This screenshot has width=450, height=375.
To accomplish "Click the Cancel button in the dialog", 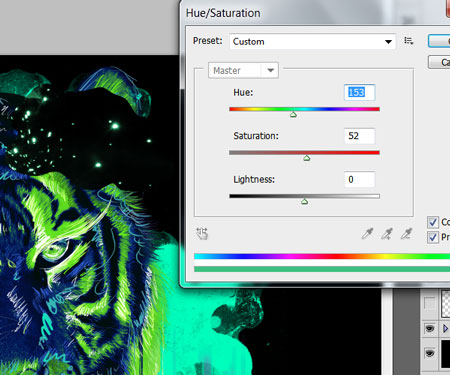I will point(439,62).
